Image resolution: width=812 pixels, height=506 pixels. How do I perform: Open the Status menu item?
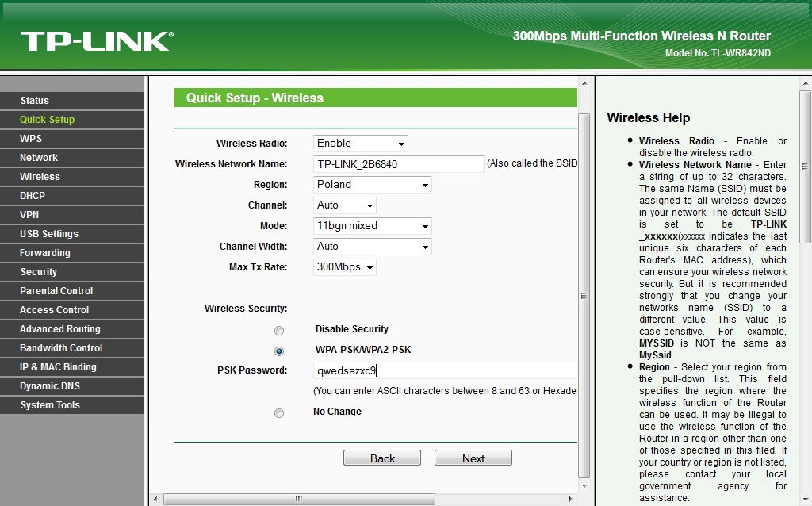pyautogui.click(x=72, y=101)
